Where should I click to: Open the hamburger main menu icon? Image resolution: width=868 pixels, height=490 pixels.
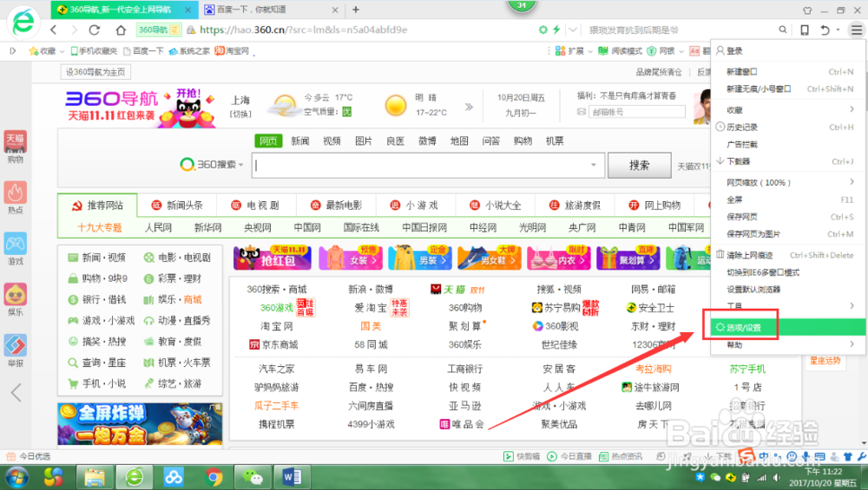[x=857, y=29]
